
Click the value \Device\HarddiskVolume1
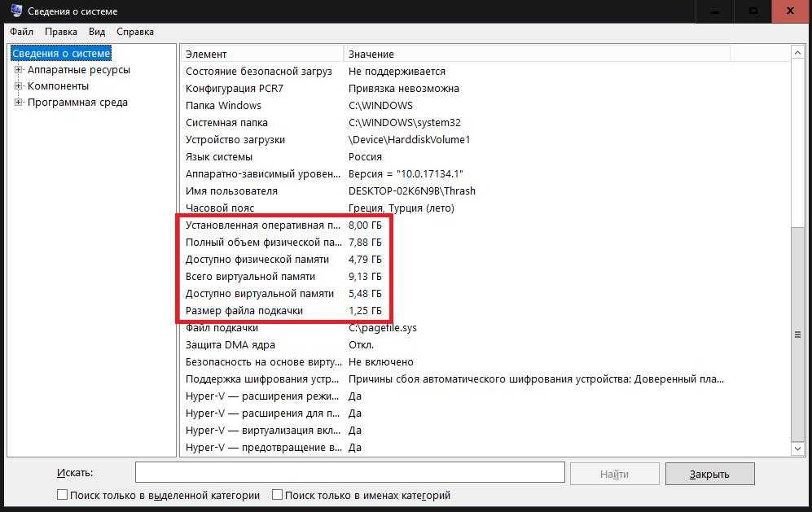pyautogui.click(x=409, y=140)
